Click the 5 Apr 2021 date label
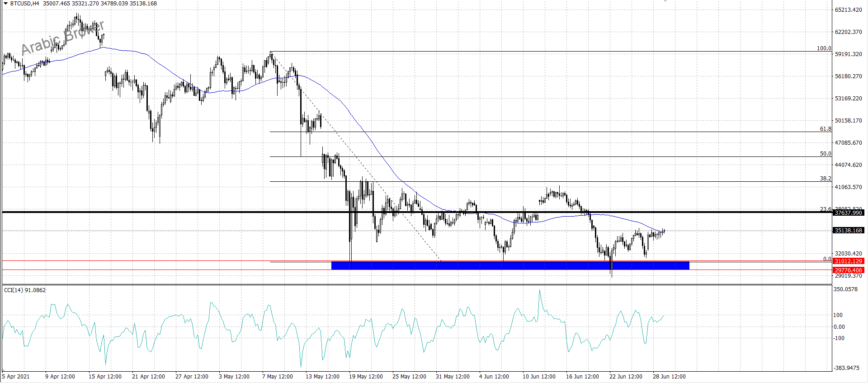This screenshot has width=868, height=383. click(x=16, y=376)
